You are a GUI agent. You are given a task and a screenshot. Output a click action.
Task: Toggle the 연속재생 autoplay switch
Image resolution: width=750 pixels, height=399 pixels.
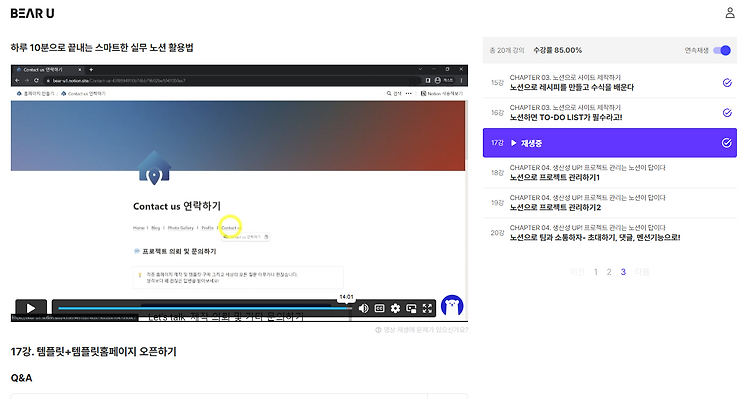(722, 50)
